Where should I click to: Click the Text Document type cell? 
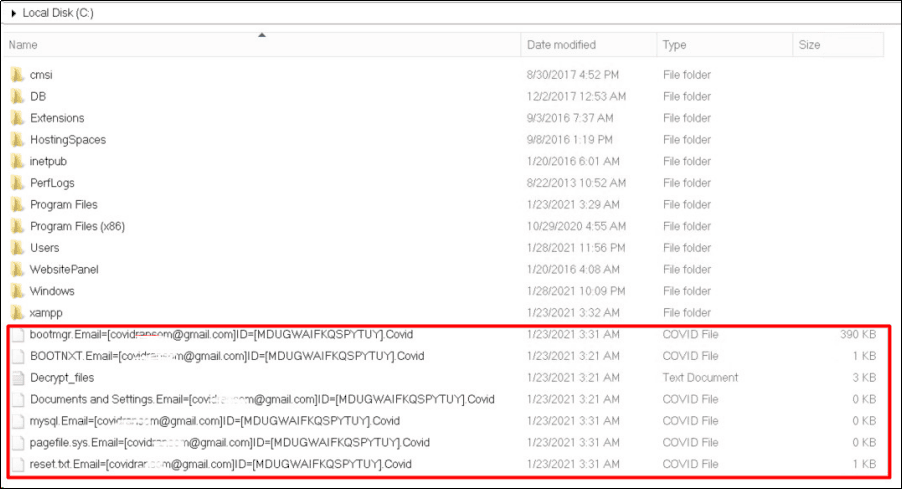tap(700, 378)
